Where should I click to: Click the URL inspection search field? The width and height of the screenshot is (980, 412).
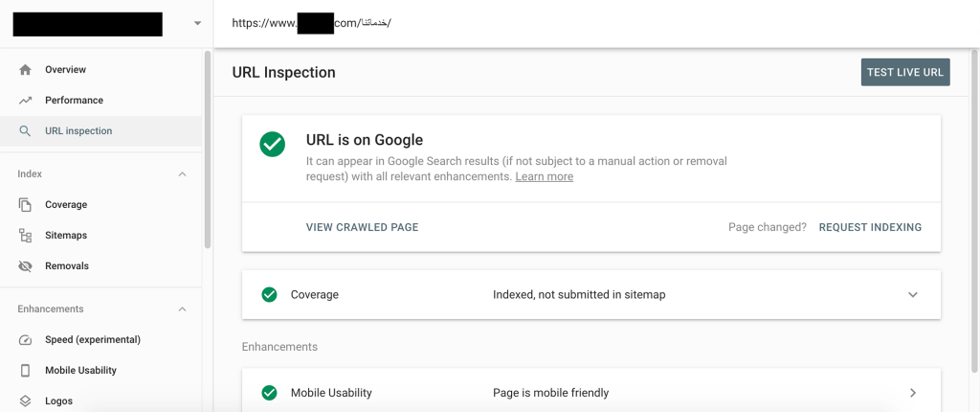[574, 23]
